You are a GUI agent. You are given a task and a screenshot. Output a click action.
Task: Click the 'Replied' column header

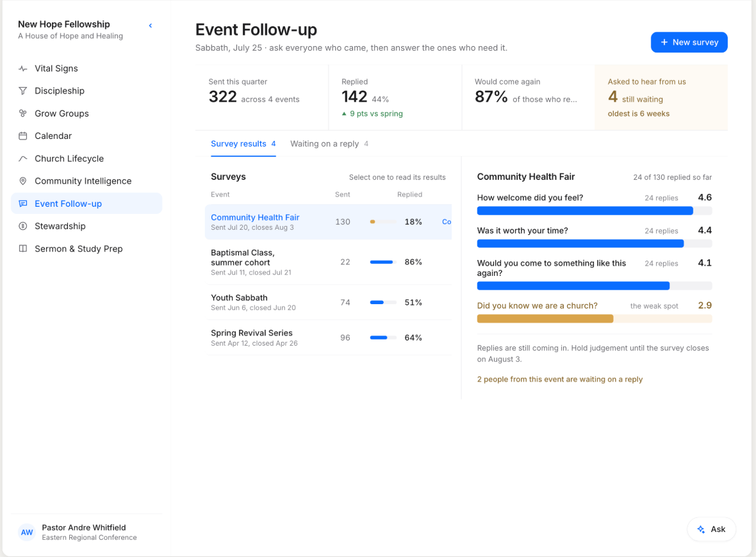coord(410,195)
